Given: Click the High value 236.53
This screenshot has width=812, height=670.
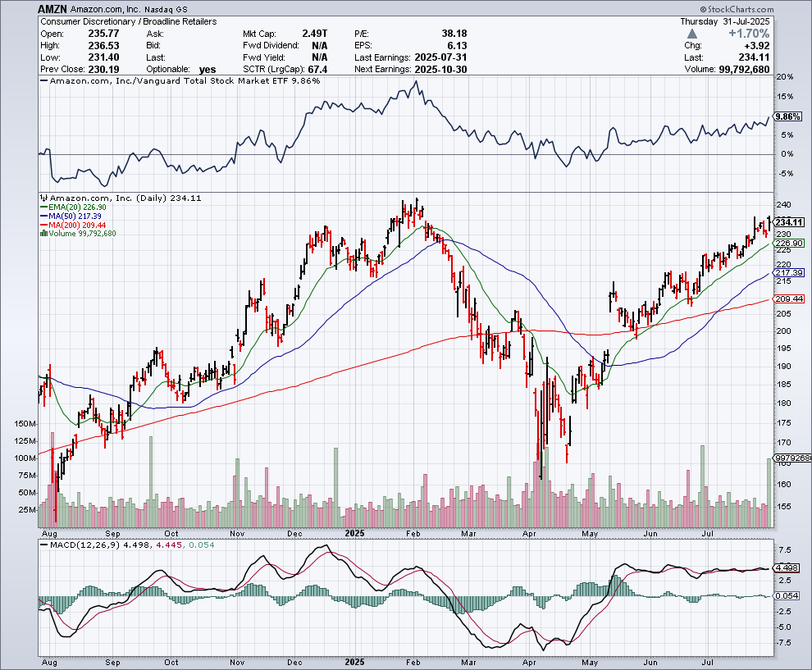Looking at the screenshot, I should [x=103, y=46].
